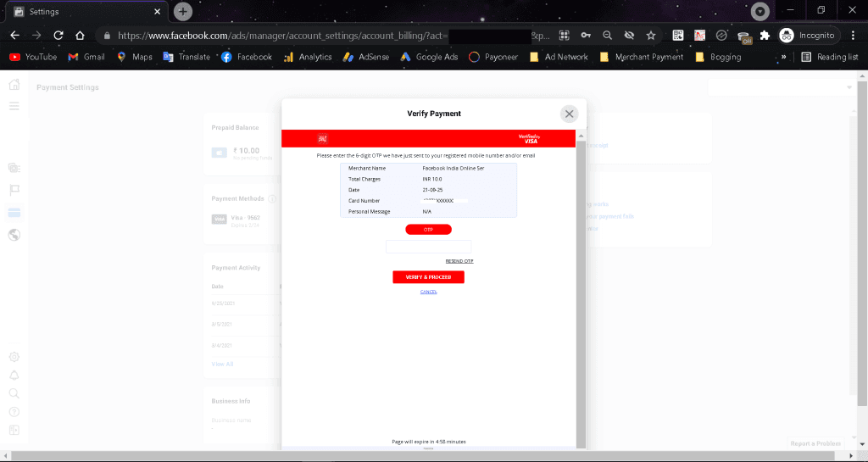Click the key password icon in address bar

pyautogui.click(x=586, y=36)
